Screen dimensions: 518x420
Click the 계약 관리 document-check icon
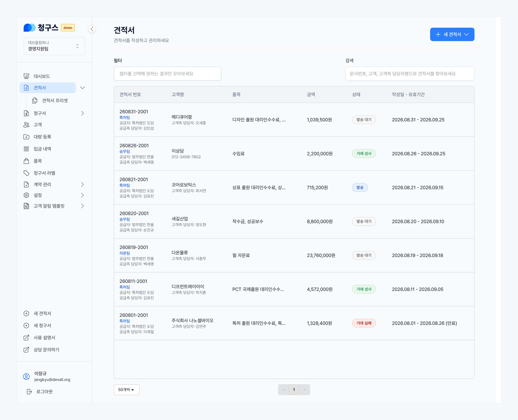coord(26,184)
